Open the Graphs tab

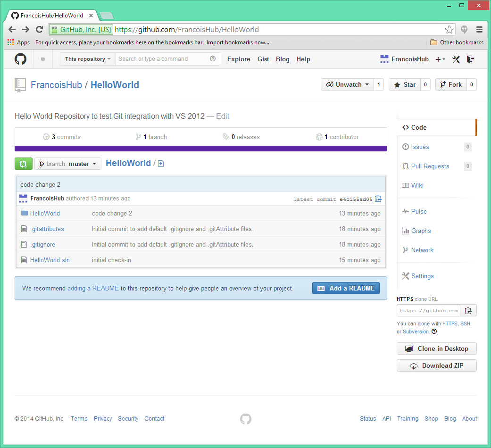tap(436, 231)
